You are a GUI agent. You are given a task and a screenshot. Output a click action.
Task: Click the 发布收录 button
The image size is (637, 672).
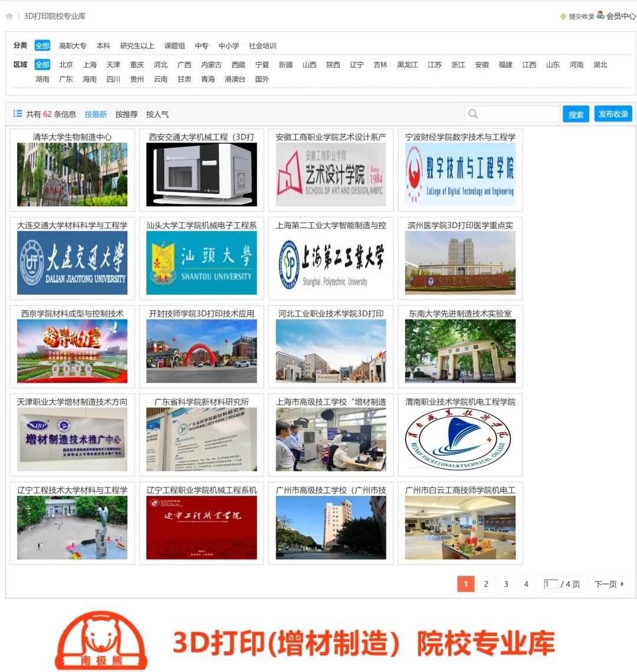click(613, 114)
